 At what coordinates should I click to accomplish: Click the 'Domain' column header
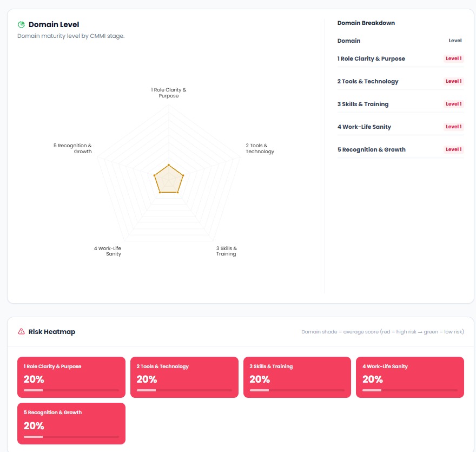pos(349,41)
